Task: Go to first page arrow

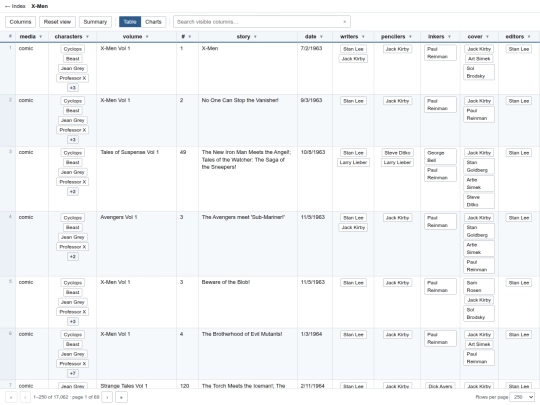Action: pyautogui.click(x=11, y=397)
